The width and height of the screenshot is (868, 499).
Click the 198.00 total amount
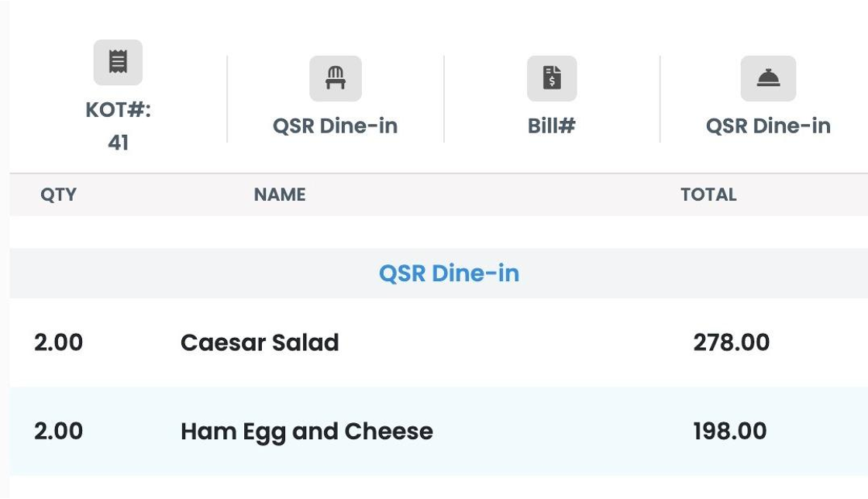(730, 432)
